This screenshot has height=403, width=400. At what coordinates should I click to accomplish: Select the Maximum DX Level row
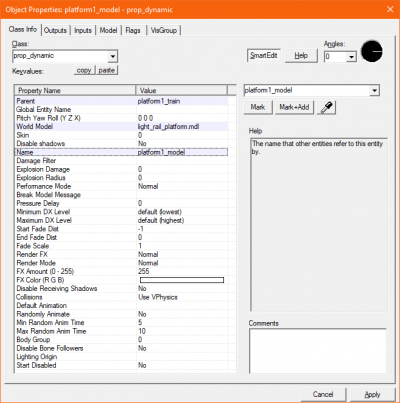(x=122, y=220)
